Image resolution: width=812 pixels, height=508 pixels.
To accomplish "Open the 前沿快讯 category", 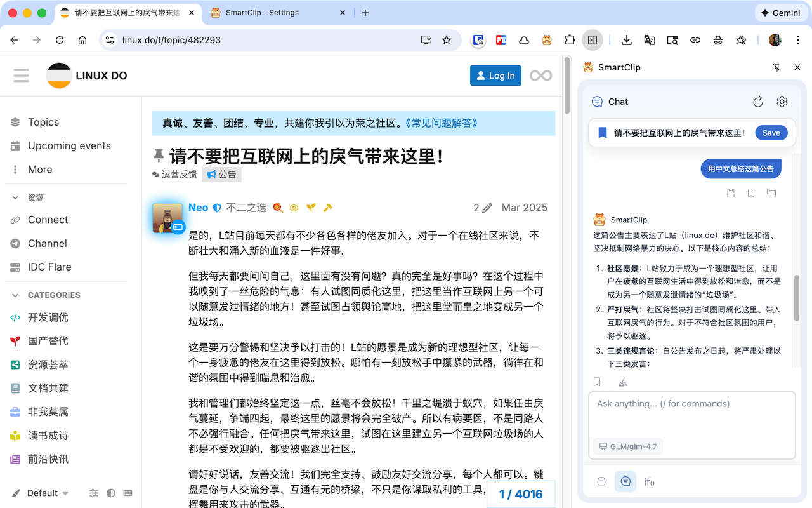I will (48, 459).
